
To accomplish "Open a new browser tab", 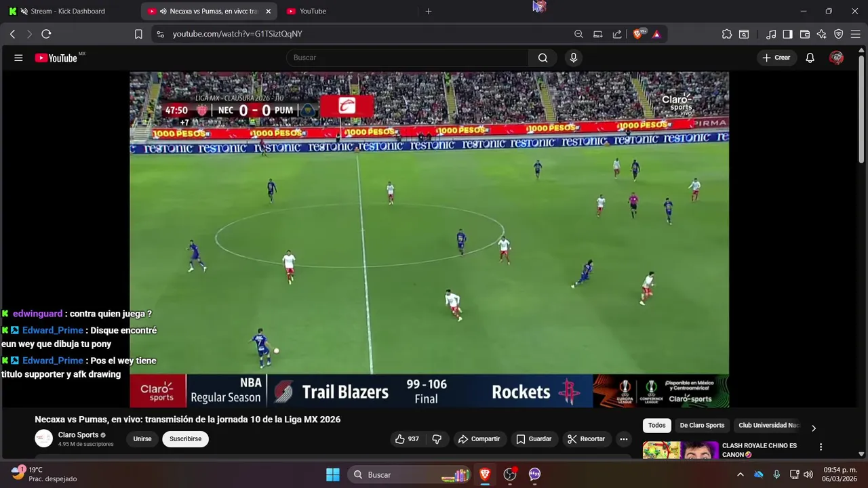I will [428, 12].
